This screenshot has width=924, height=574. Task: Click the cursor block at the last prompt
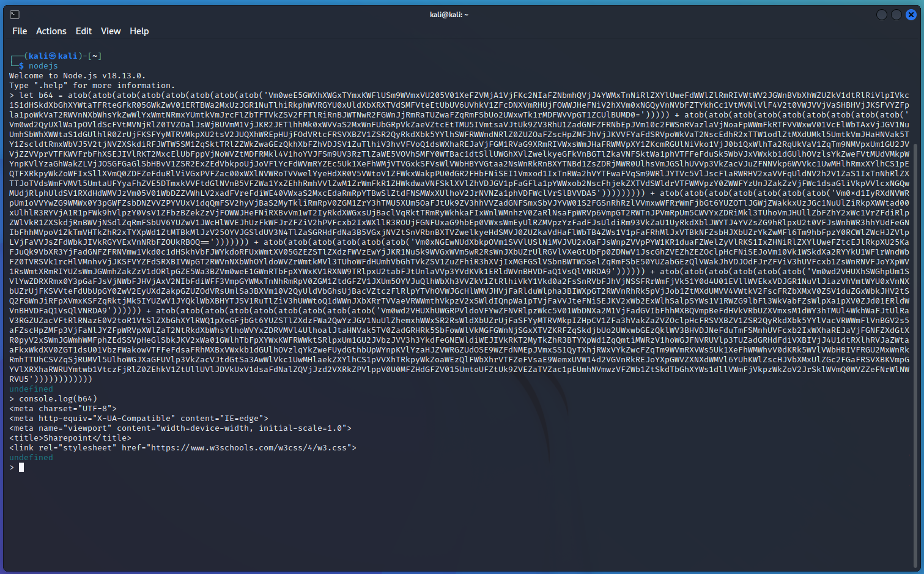21,468
